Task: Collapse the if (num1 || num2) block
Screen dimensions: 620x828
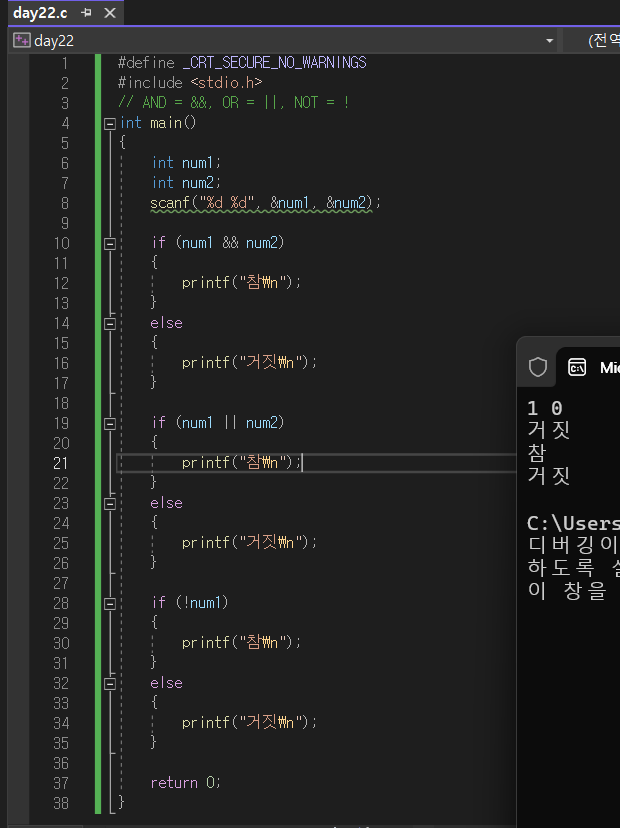Action: point(110,424)
